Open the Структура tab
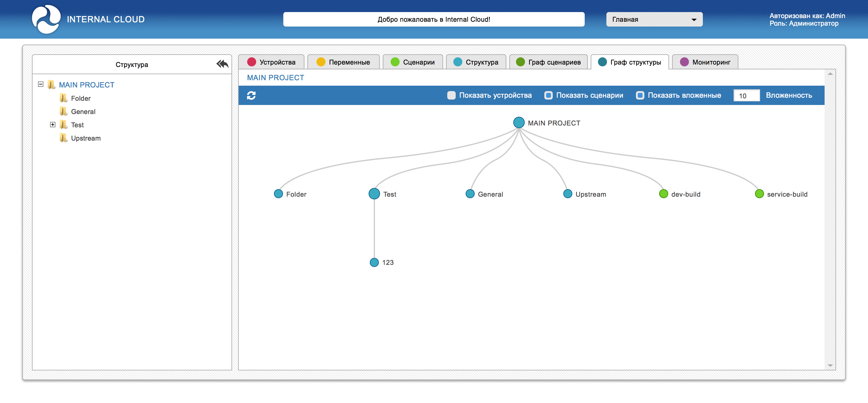This screenshot has width=868, height=403. 476,62
